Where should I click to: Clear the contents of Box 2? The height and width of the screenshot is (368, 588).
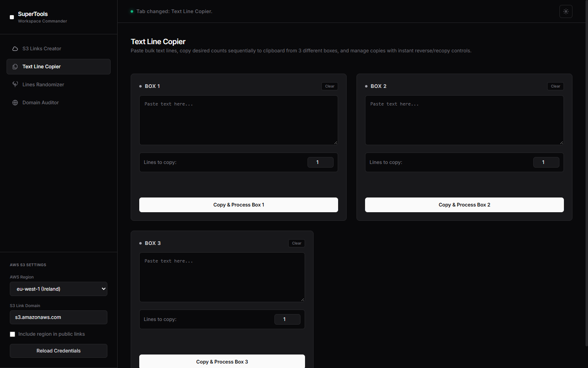pos(556,86)
